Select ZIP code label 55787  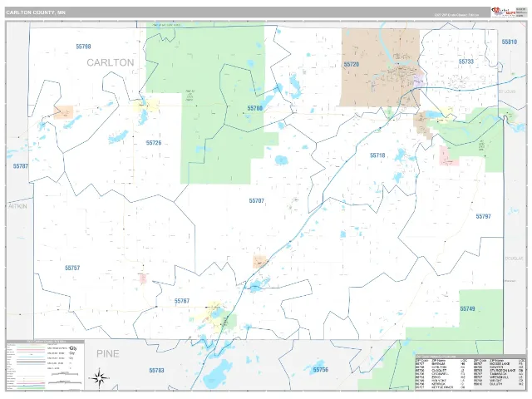pyautogui.click(x=21, y=166)
